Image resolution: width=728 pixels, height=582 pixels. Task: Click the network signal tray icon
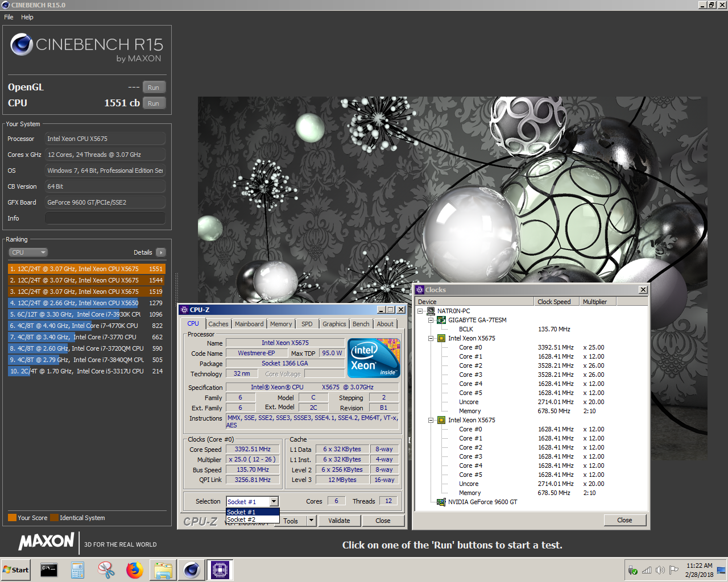click(x=647, y=570)
